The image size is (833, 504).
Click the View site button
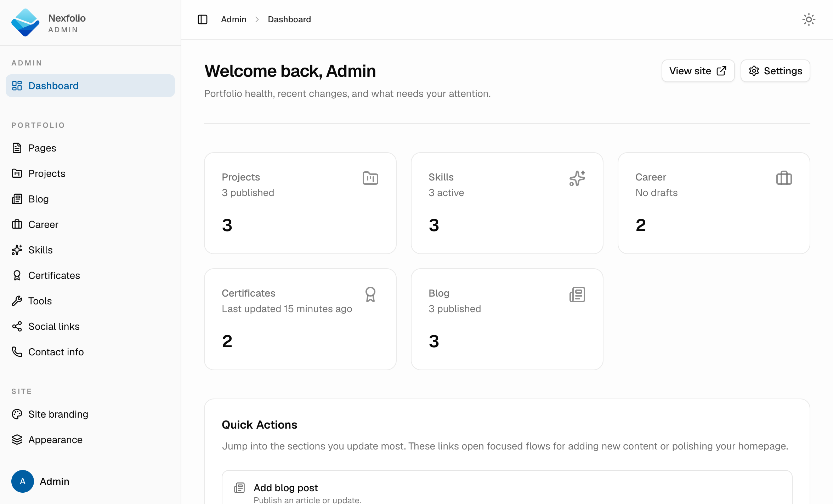(x=698, y=71)
